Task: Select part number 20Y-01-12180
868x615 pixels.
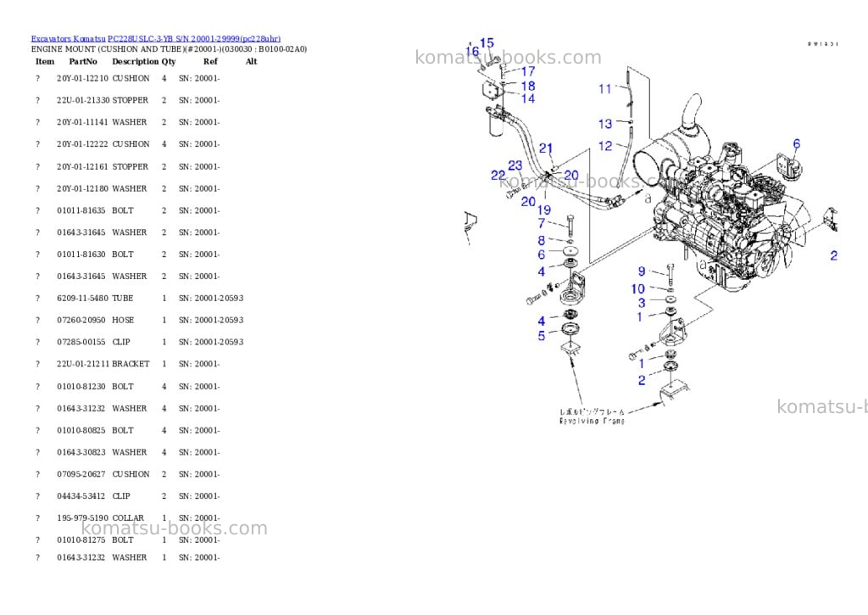Action: [82, 189]
